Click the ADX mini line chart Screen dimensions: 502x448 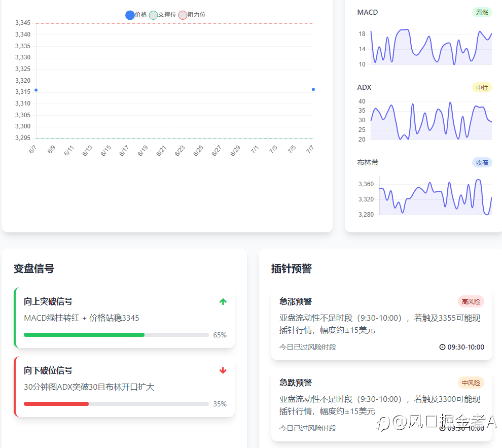click(x=431, y=121)
